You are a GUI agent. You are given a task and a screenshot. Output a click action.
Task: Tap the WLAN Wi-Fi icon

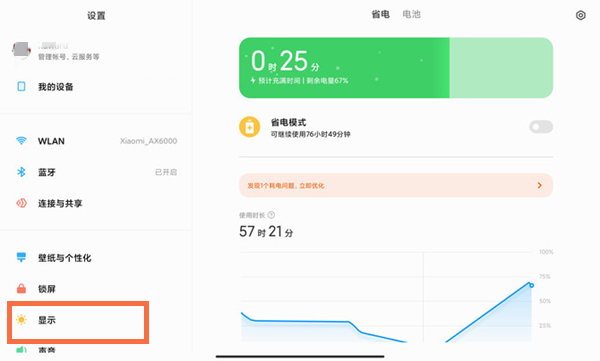tap(21, 141)
